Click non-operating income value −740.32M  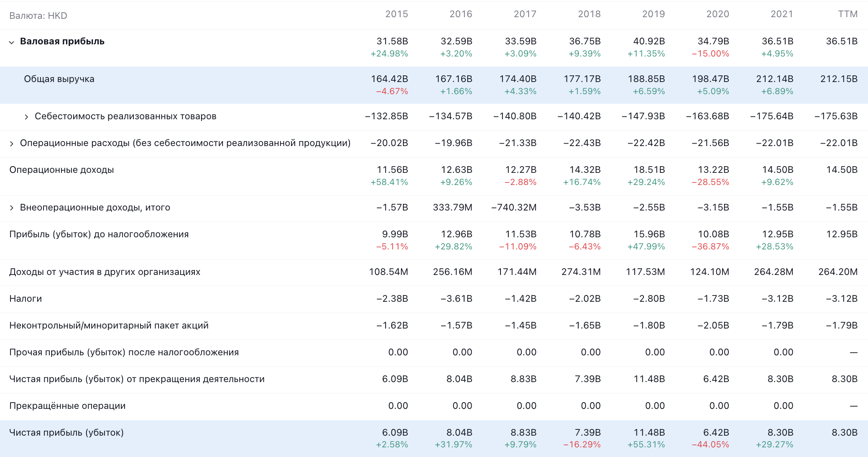514,208
